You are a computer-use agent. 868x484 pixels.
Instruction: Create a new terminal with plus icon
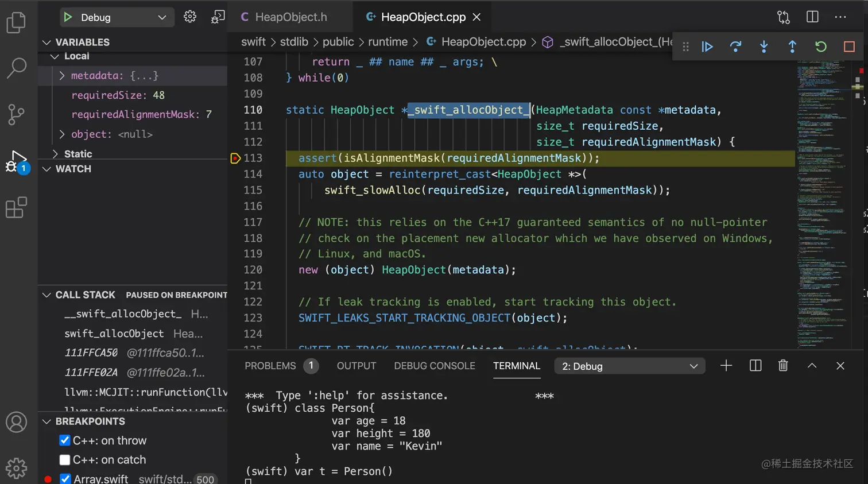[726, 366]
